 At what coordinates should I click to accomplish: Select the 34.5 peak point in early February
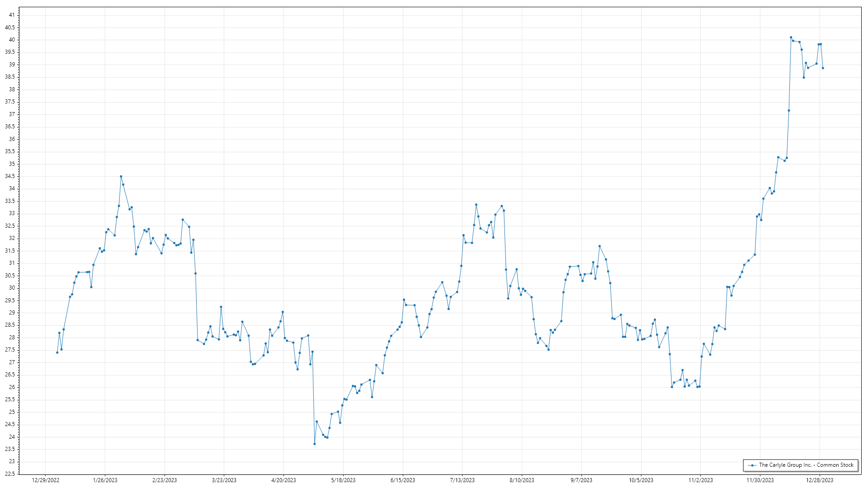pyautogui.click(x=121, y=177)
